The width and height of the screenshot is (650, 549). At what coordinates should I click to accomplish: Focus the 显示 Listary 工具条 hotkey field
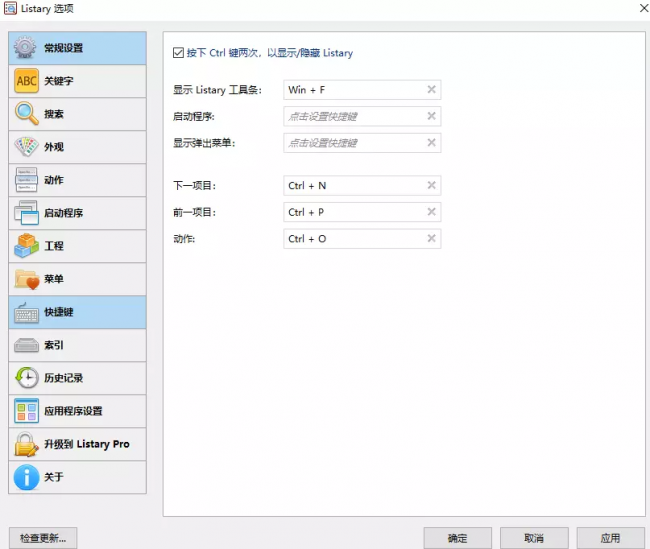[362, 90]
